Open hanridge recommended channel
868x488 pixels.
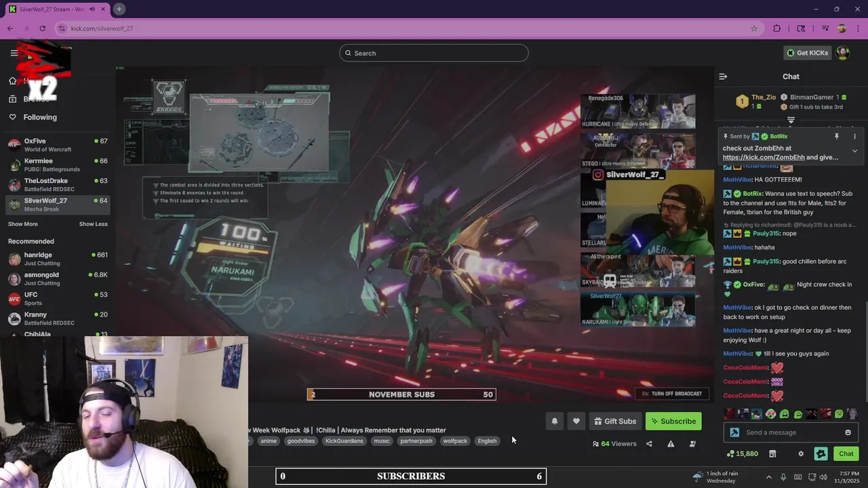[58, 259]
